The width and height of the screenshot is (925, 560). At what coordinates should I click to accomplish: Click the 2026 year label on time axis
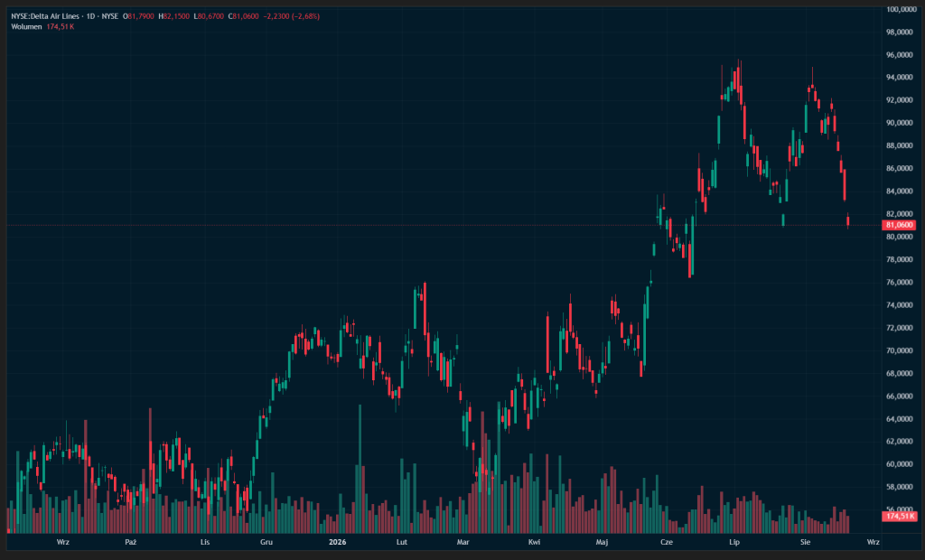coord(338,542)
